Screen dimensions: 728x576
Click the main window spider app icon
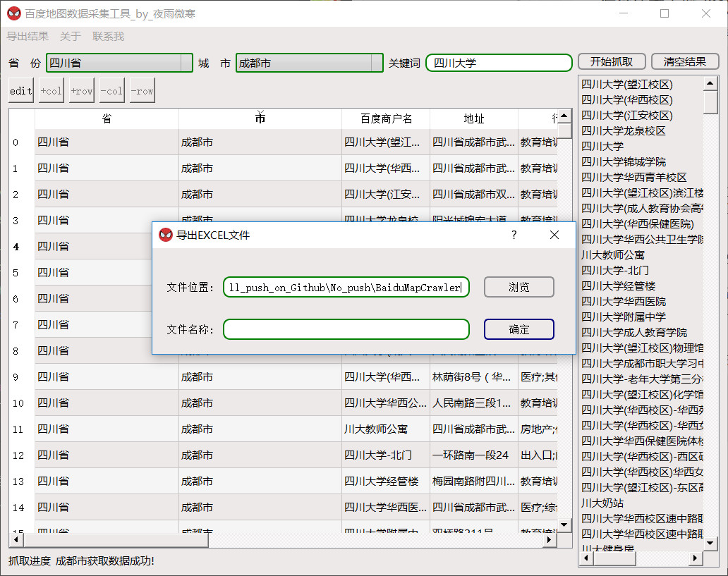point(14,13)
